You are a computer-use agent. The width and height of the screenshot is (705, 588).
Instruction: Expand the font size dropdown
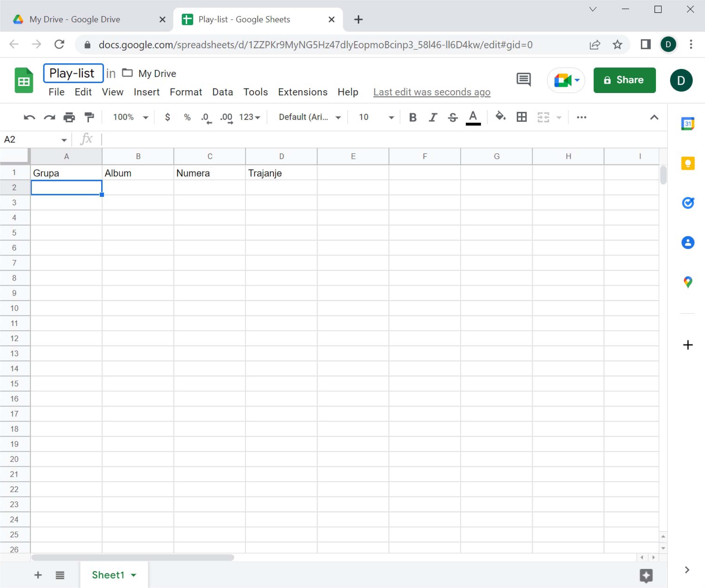(x=391, y=117)
